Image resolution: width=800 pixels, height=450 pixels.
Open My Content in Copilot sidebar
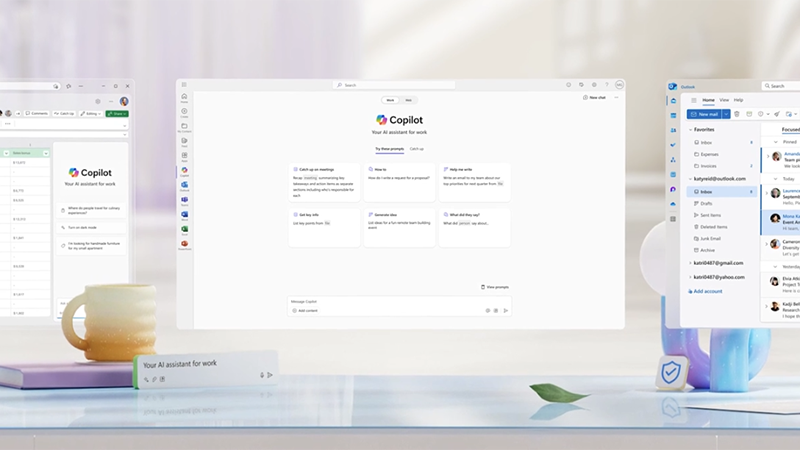tap(184, 127)
